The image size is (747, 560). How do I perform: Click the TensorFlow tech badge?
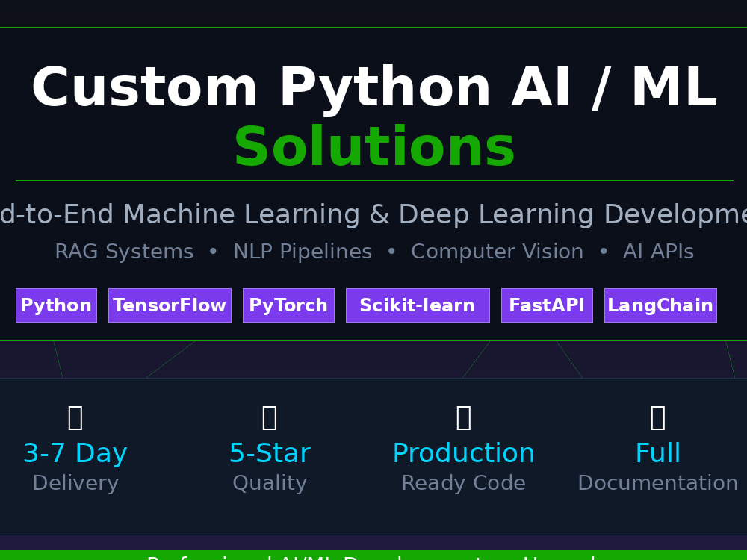pyautogui.click(x=170, y=305)
